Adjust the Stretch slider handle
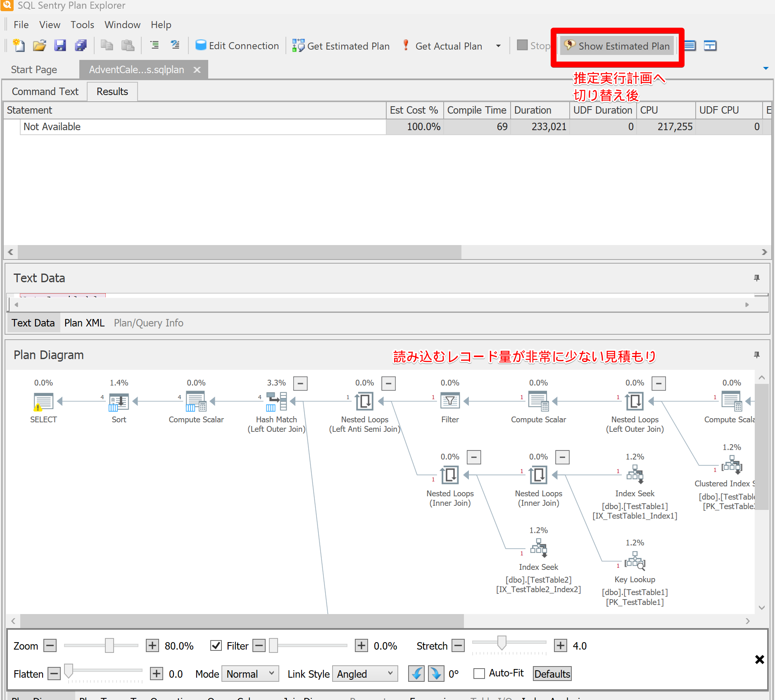775x700 pixels. 502,643
